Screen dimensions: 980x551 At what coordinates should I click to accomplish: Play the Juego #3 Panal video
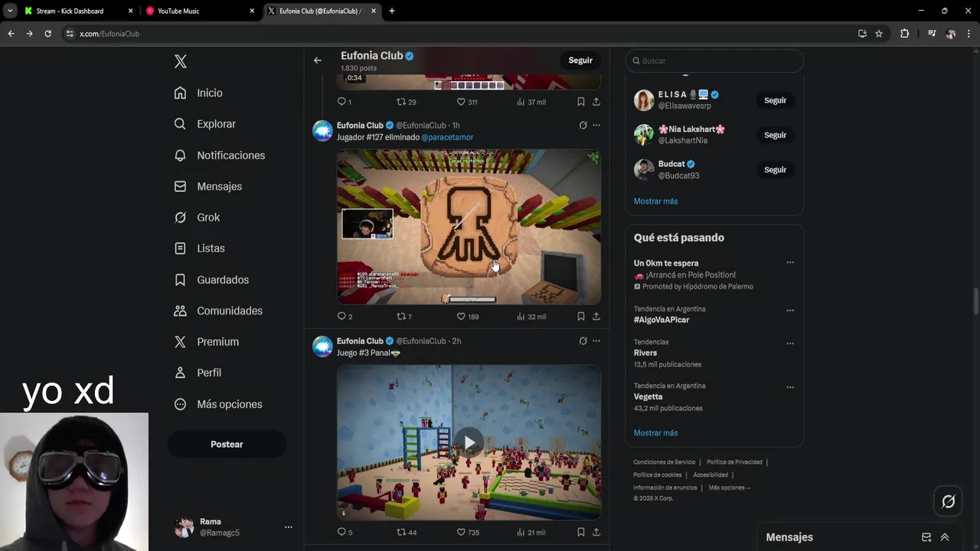[x=469, y=442]
